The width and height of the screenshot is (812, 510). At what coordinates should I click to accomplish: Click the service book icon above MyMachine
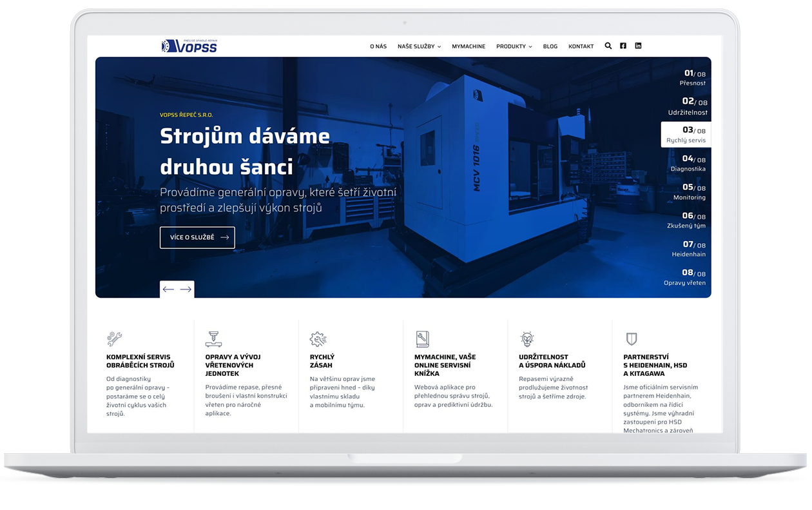(422, 338)
